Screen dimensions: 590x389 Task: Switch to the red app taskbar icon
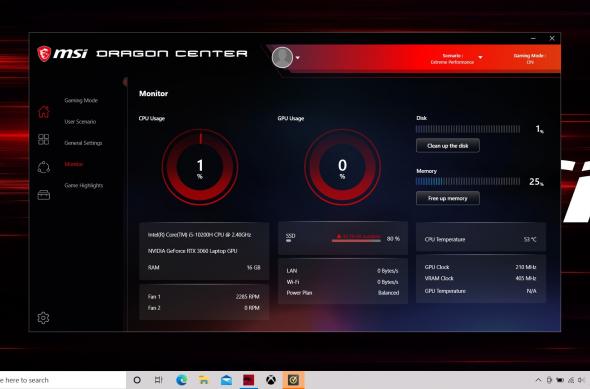pyautogui.click(x=249, y=380)
